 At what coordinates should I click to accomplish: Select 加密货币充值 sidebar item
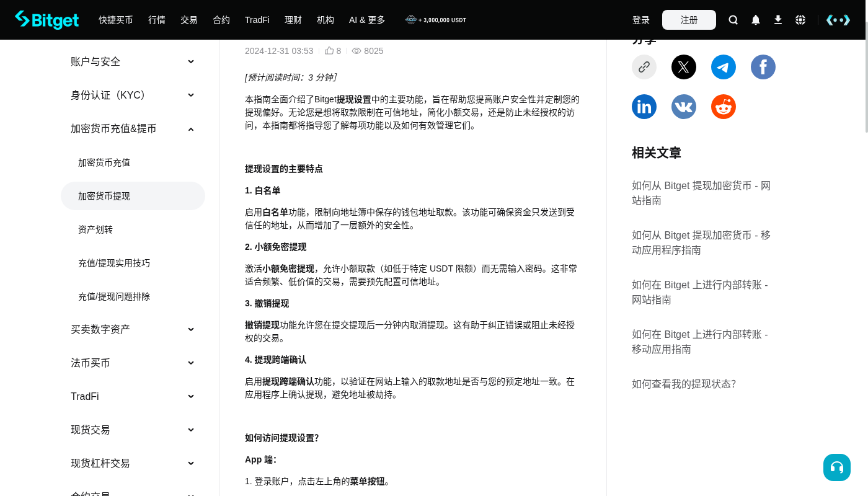click(133, 162)
